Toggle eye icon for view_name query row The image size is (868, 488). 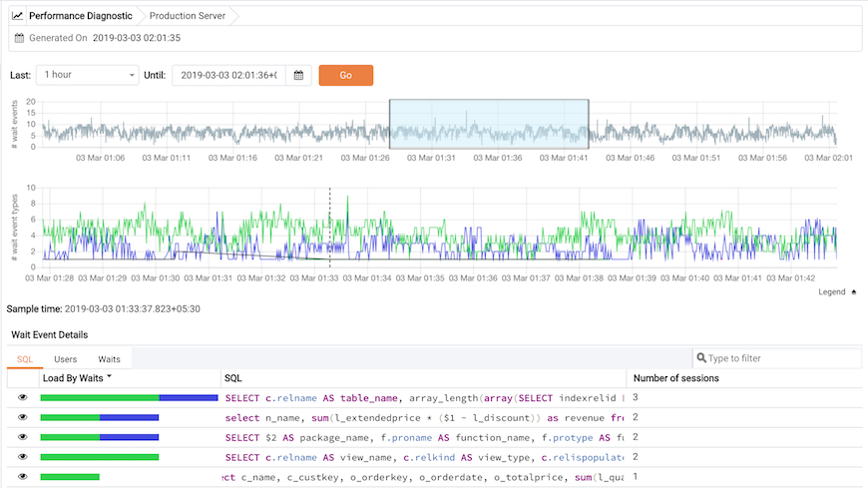[x=23, y=457]
